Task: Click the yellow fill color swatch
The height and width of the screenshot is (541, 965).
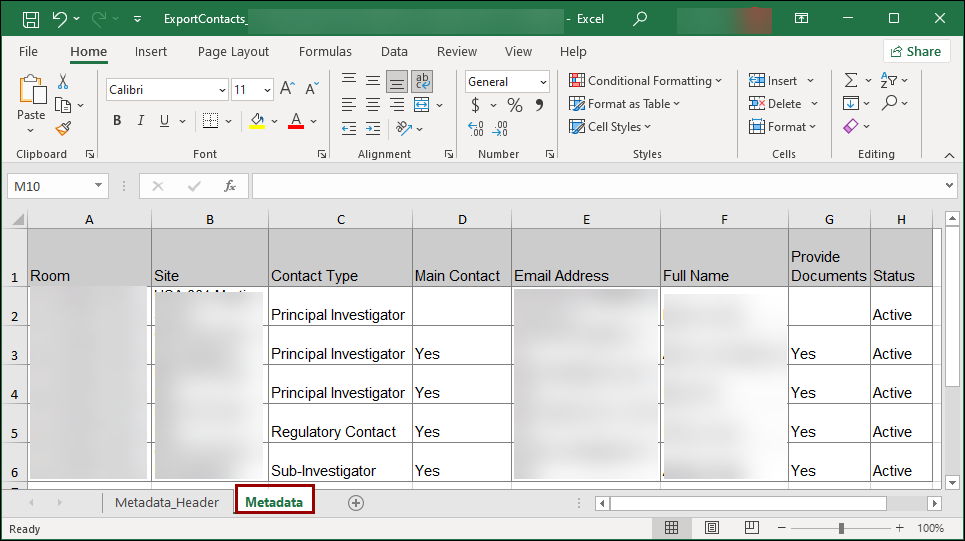Action: [257, 121]
